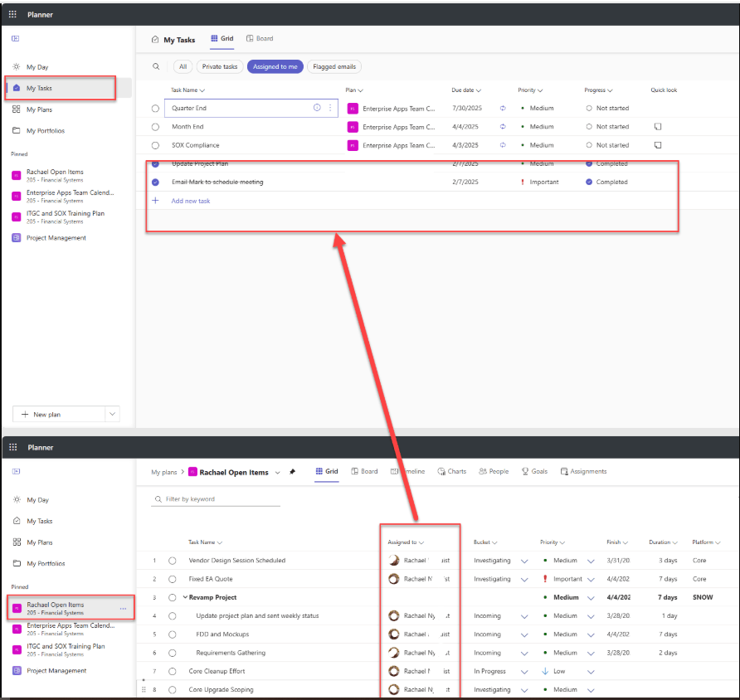740x700 pixels.
Task: Click recurrence icon on Quarter End row
Action: point(503,108)
